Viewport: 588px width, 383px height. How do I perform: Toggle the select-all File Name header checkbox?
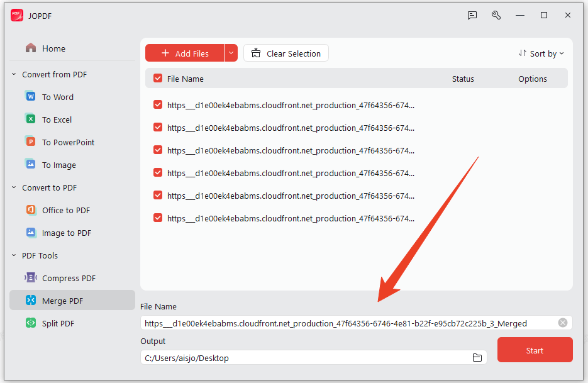tap(158, 79)
